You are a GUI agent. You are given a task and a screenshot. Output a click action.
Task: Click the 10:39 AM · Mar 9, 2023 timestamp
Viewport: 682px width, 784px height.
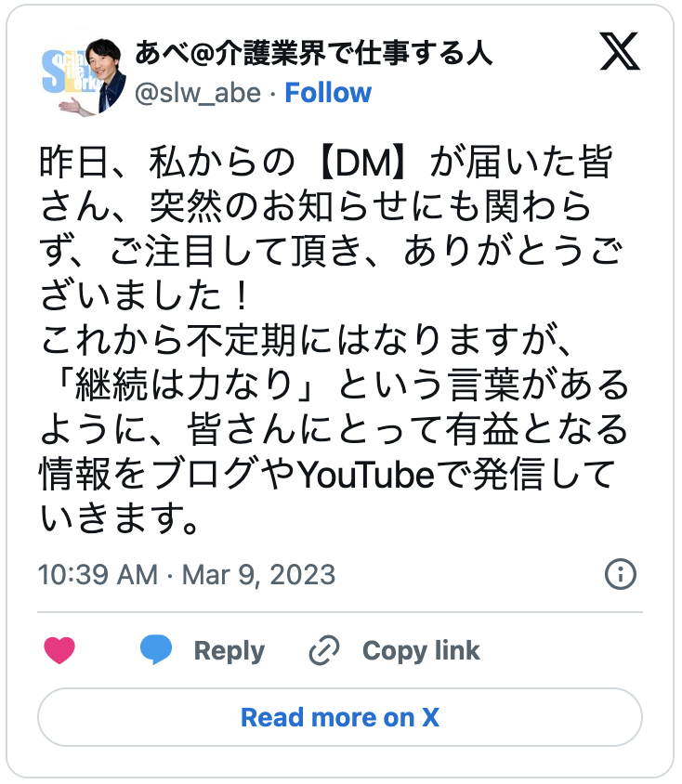tap(186, 574)
